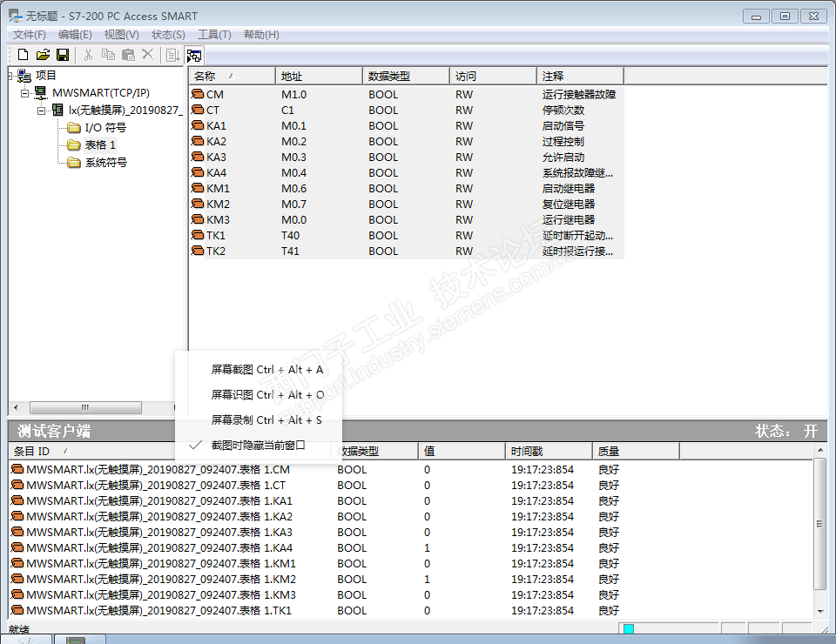Select the I/O 符号 tree item label
836x644 pixels.
(105, 128)
